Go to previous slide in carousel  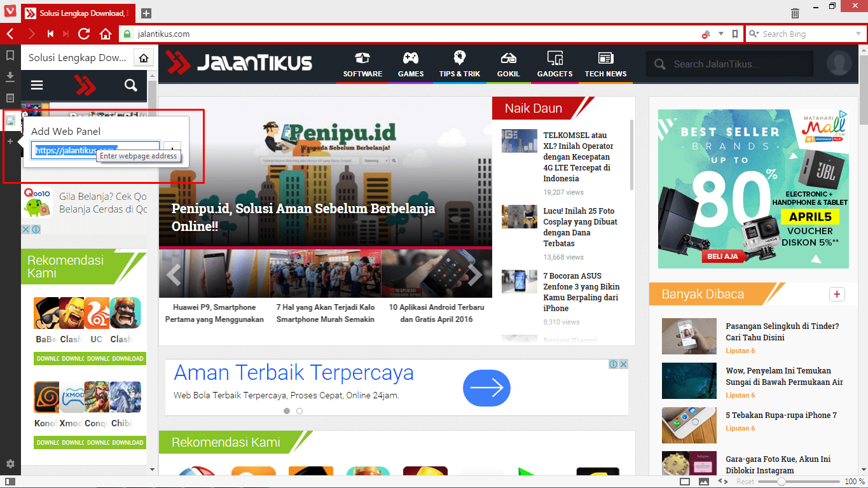pyautogui.click(x=174, y=274)
